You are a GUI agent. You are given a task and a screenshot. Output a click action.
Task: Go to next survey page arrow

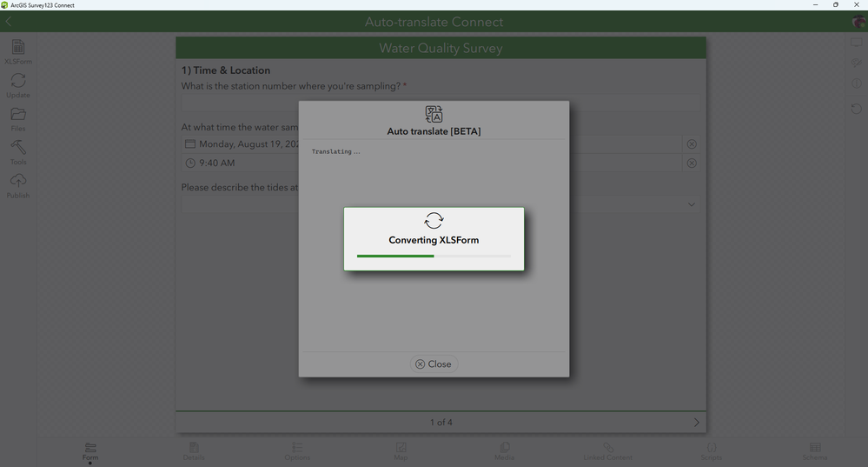(696, 422)
